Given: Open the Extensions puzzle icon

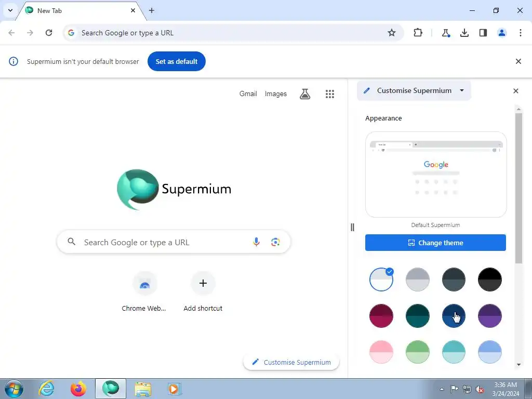Looking at the screenshot, I should point(418,33).
